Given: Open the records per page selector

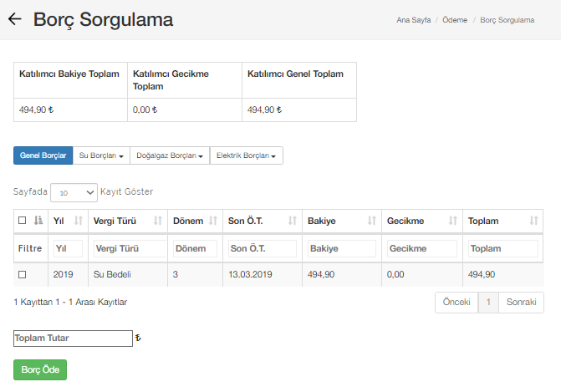Looking at the screenshot, I should pos(74,192).
